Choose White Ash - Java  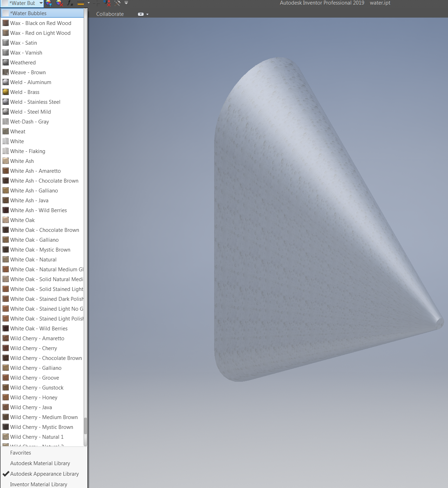point(42,201)
